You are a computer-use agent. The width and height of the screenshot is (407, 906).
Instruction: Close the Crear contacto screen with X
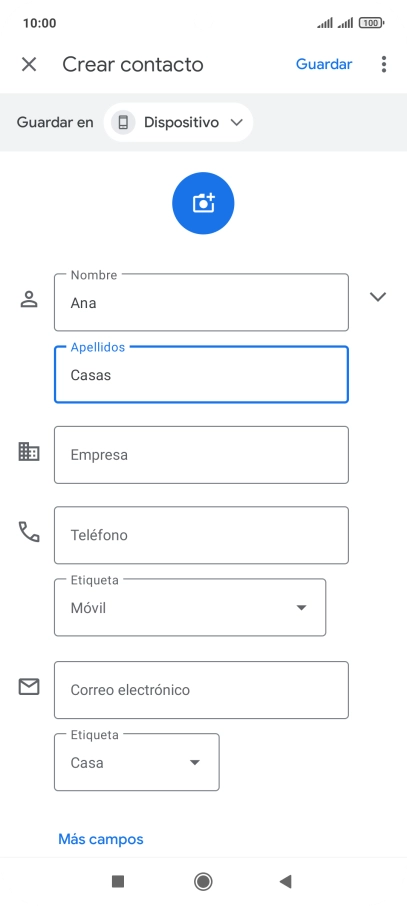click(x=29, y=64)
